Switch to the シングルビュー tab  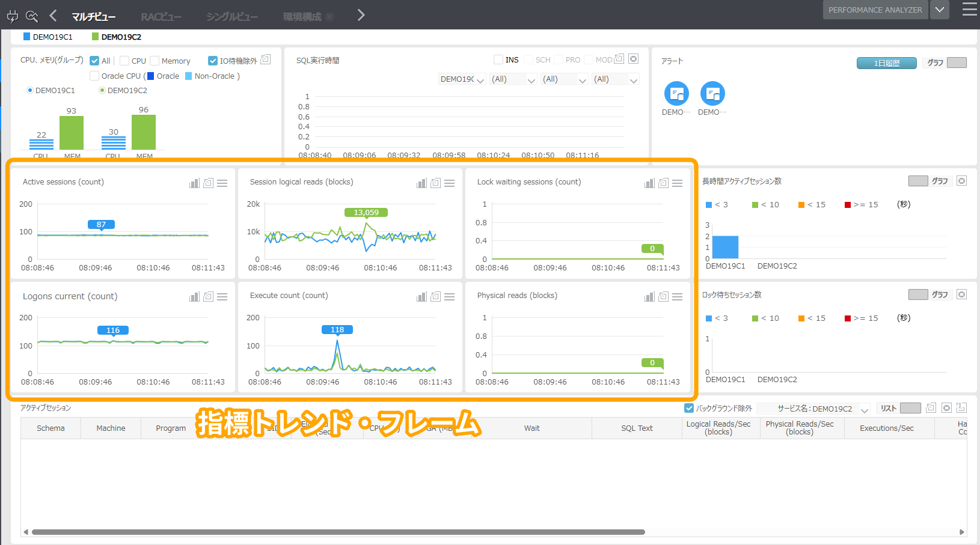[x=231, y=17]
